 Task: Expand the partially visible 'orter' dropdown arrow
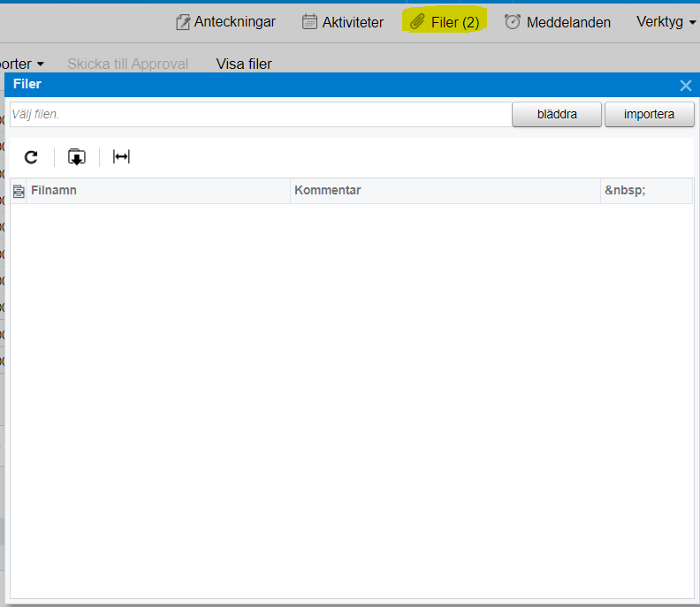click(41, 64)
